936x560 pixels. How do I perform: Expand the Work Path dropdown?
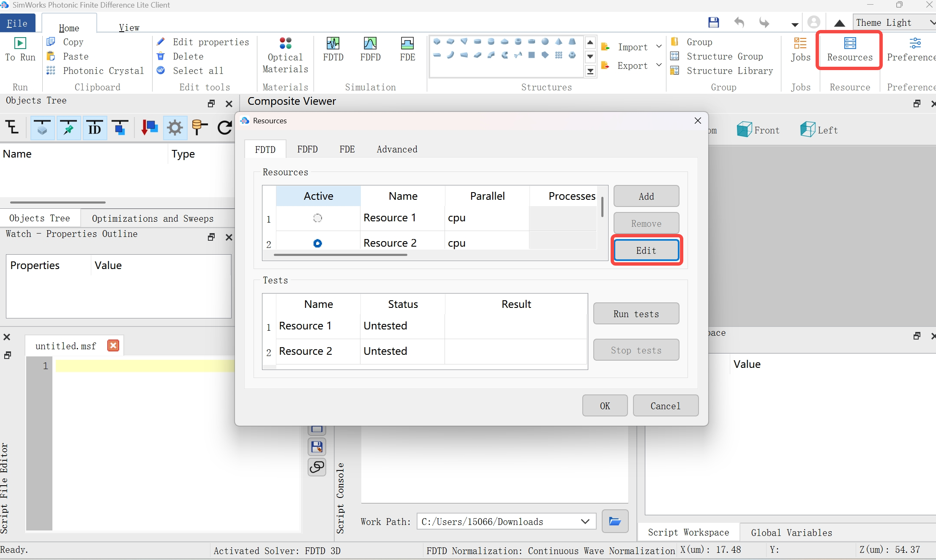pos(585,522)
